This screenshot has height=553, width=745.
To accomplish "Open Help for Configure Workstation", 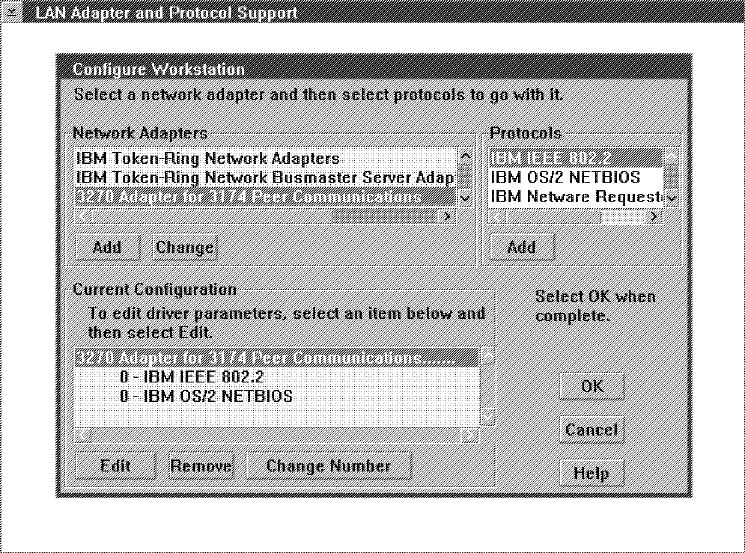I will tap(592, 473).
